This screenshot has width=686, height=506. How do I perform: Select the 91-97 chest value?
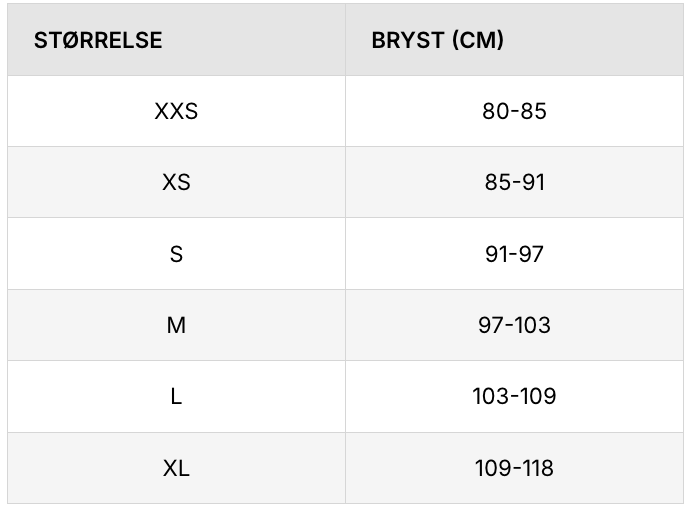click(514, 254)
